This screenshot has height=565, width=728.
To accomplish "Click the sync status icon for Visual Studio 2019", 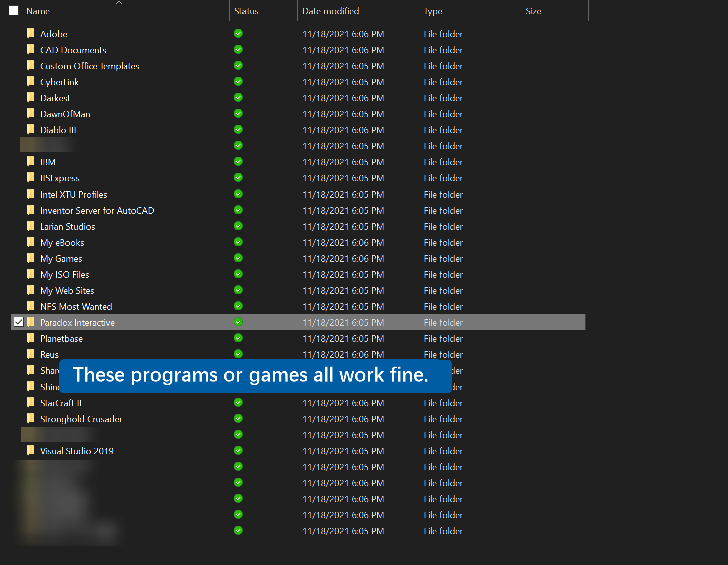I will coord(238,450).
